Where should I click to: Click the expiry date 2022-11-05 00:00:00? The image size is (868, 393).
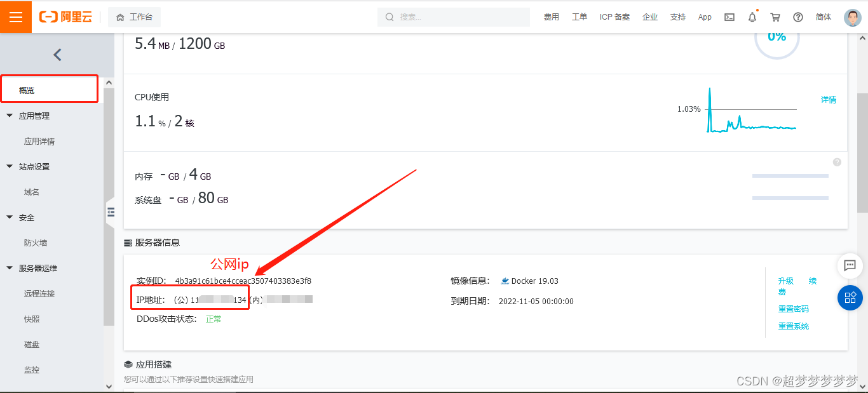click(536, 302)
